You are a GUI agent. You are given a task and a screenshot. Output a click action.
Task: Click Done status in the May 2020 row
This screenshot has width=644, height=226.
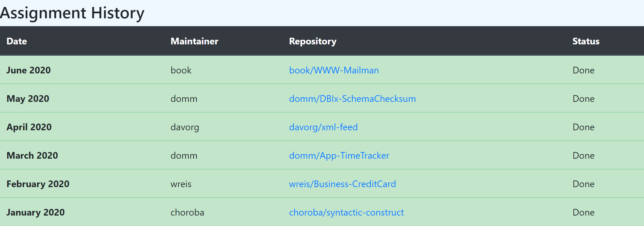pos(584,99)
